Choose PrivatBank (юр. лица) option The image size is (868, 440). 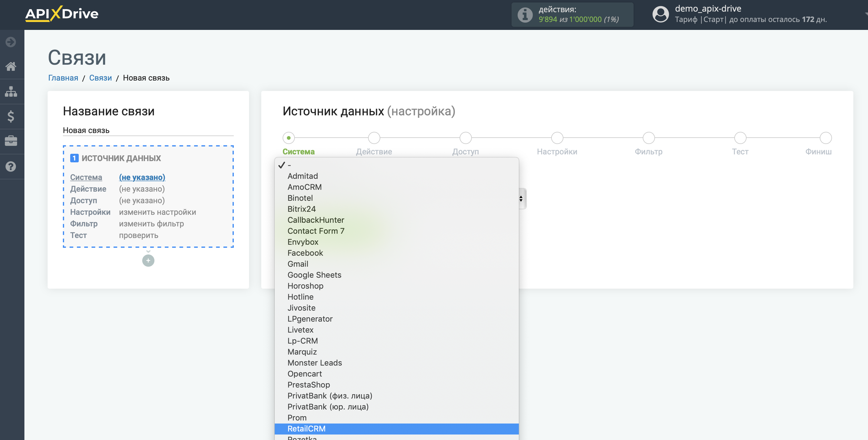click(396, 407)
